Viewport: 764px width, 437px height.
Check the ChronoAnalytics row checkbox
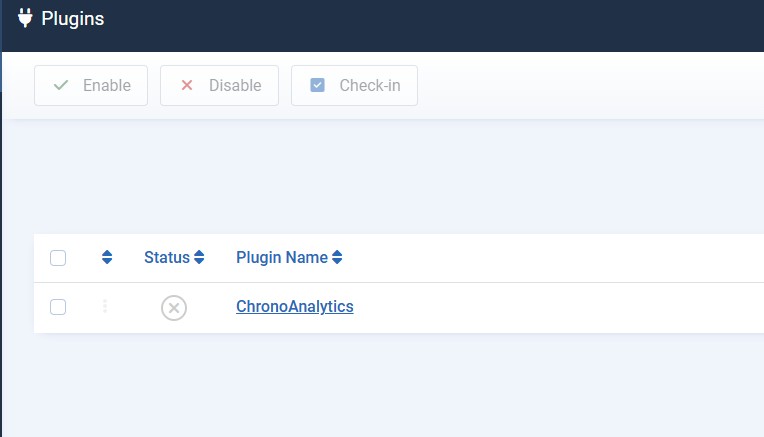point(58,307)
